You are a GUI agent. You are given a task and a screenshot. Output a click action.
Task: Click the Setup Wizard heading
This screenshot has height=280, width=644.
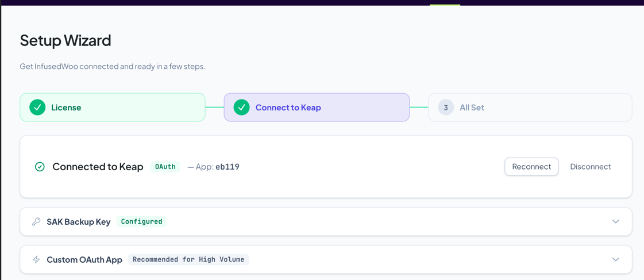65,41
